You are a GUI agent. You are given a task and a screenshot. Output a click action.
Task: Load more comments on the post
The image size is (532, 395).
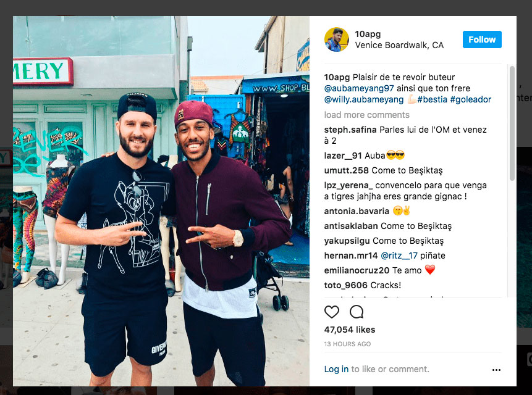[366, 115]
